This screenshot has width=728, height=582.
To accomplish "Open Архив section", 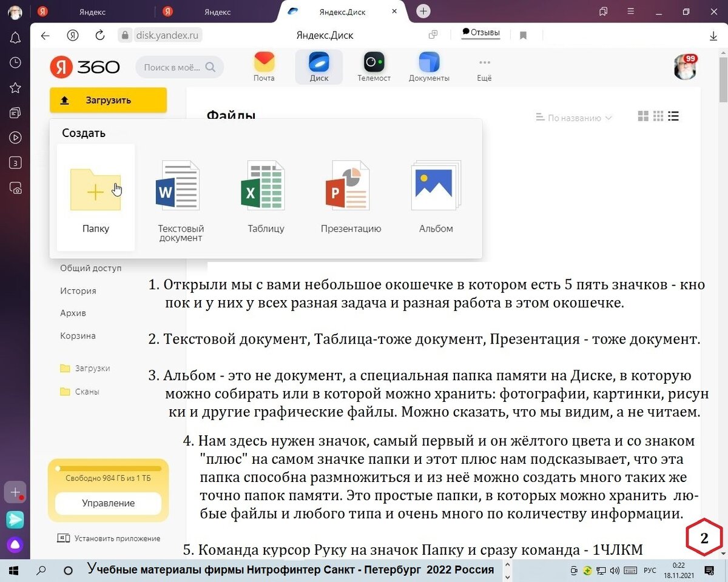I will click(x=73, y=313).
